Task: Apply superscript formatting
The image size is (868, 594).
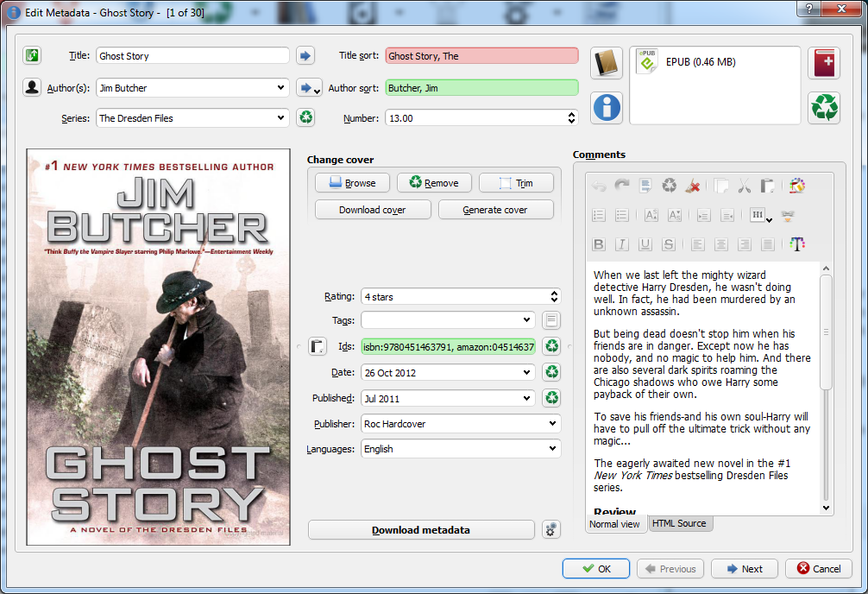Action: (x=651, y=215)
